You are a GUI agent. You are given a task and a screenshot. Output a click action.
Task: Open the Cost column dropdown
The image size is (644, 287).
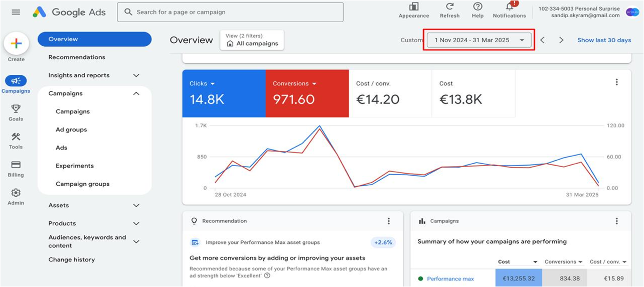[535, 262]
